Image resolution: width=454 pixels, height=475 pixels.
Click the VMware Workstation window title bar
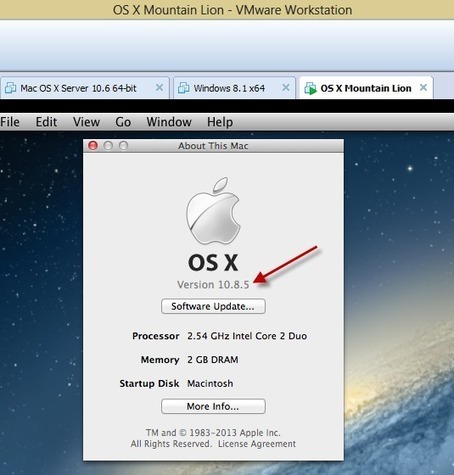(x=227, y=10)
